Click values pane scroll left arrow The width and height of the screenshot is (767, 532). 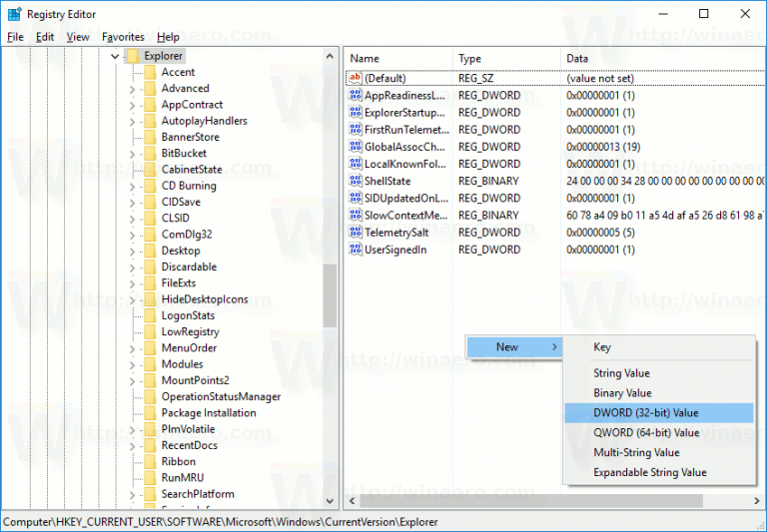coord(353,501)
